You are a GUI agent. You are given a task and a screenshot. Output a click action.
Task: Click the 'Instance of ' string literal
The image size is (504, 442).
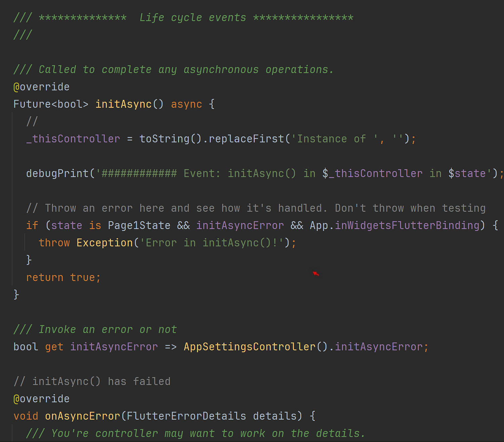[x=335, y=139]
